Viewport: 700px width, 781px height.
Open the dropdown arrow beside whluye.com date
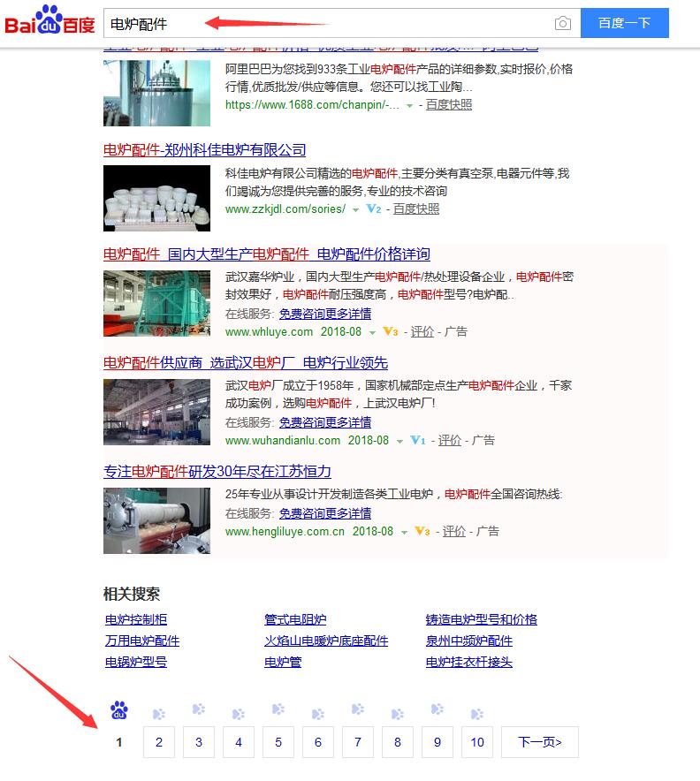point(371,333)
